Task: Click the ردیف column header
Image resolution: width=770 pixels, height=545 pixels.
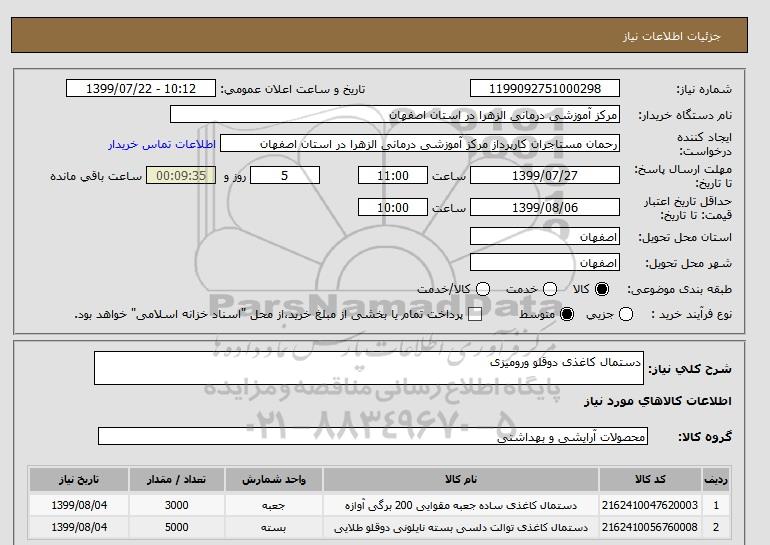Action: pyautogui.click(x=715, y=479)
